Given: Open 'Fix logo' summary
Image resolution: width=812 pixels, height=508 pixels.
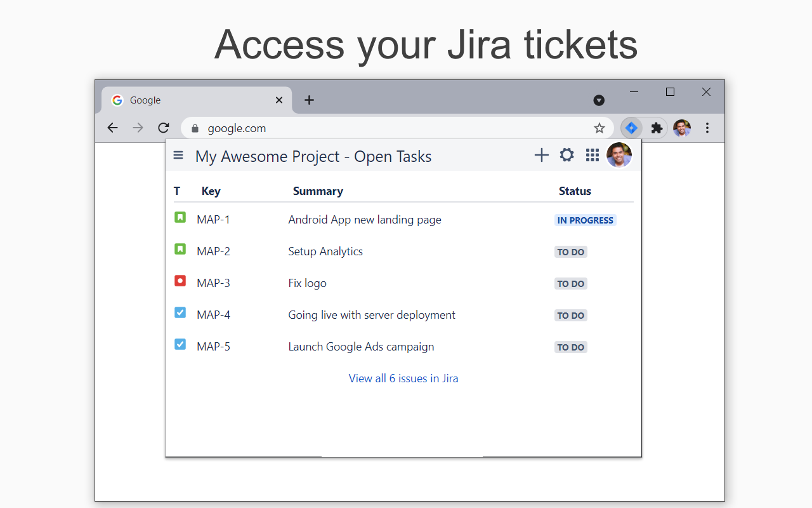Looking at the screenshot, I should pyautogui.click(x=307, y=283).
